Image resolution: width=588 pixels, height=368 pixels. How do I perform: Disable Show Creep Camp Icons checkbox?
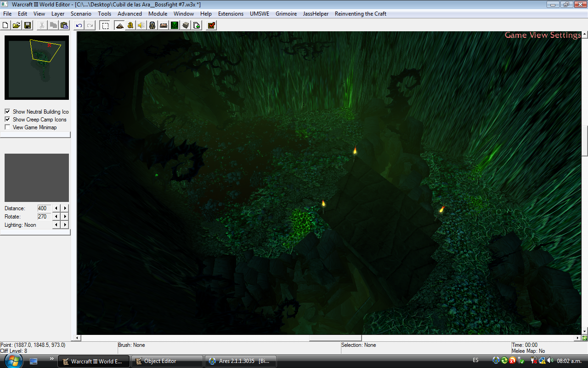[7, 119]
